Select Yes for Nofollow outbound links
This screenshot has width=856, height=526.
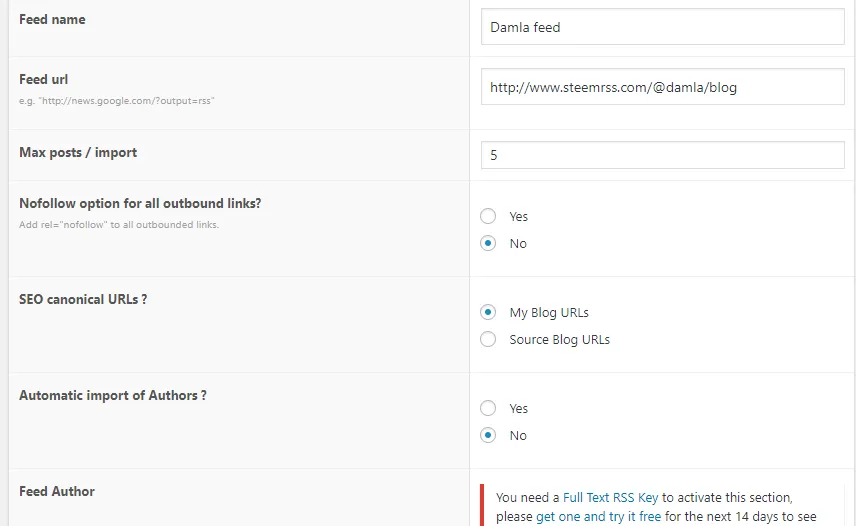tap(488, 216)
